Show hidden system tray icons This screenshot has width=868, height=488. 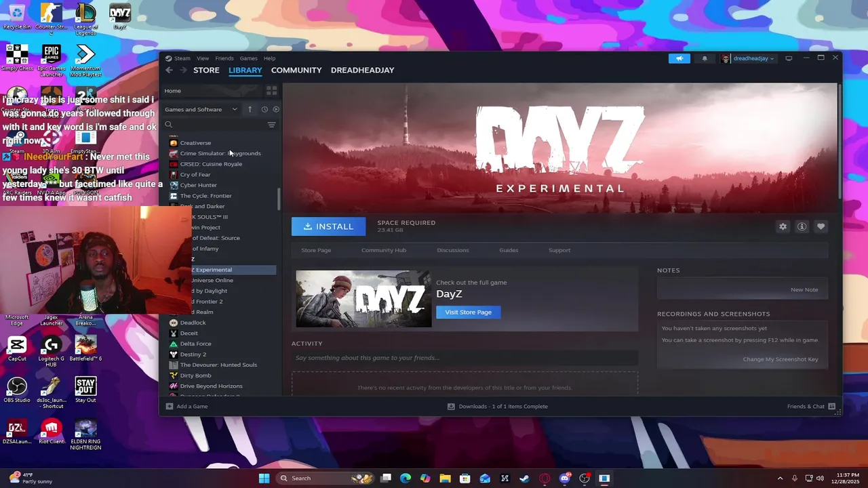tap(780, 479)
